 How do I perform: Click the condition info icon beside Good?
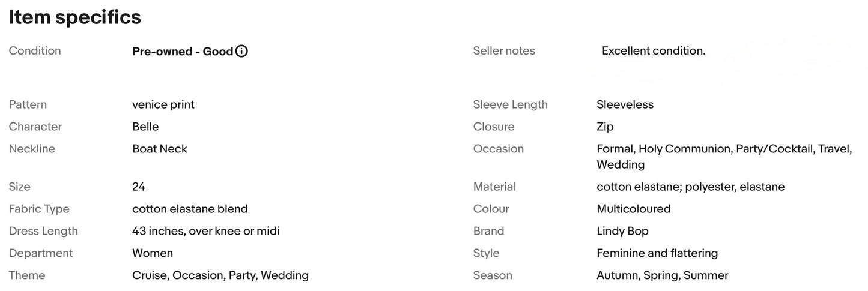[241, 51]
